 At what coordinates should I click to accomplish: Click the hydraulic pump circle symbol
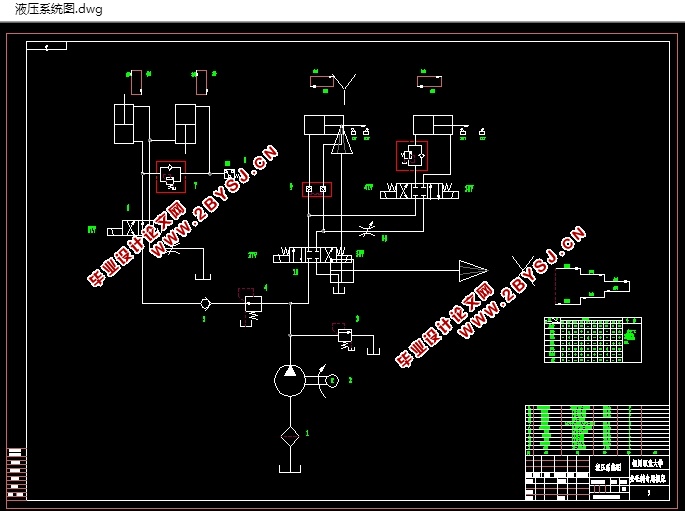point(290,381)
